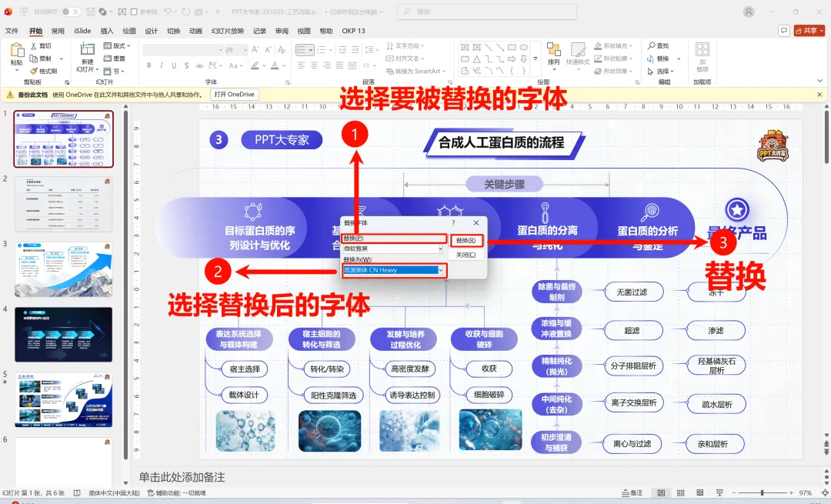Start slideshow from status bar icon
The image size is (831, 504).
719,493
